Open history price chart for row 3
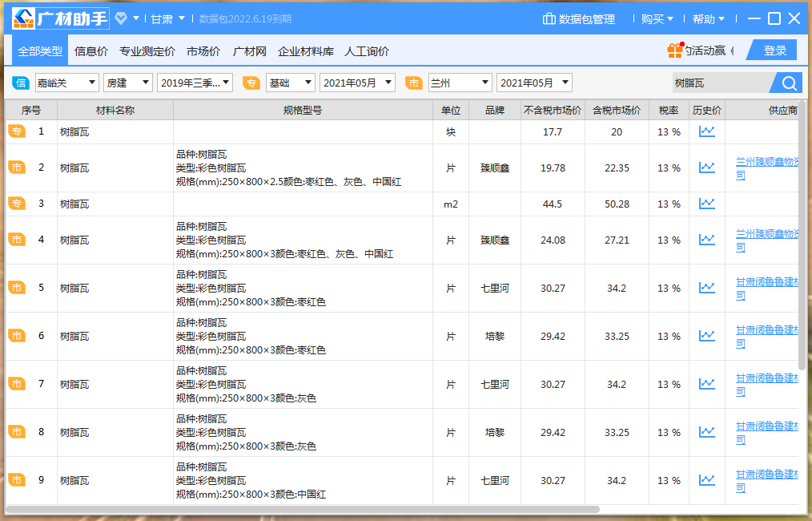 tap(707, 204)
